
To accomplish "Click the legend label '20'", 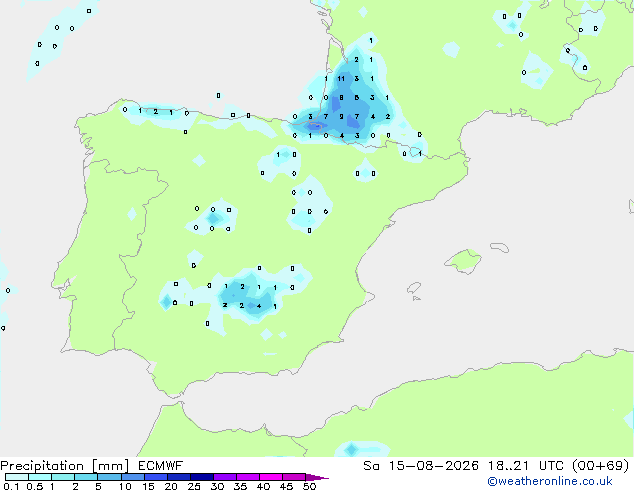I will pyautogui.click(x=171, y=486).
